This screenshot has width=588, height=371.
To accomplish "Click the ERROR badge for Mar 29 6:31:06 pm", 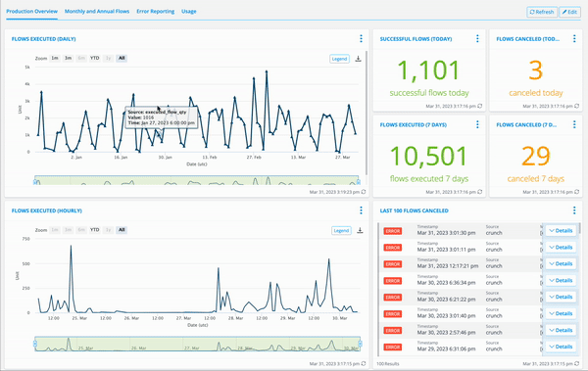I will pyautogui.click(x=393, y=347).
